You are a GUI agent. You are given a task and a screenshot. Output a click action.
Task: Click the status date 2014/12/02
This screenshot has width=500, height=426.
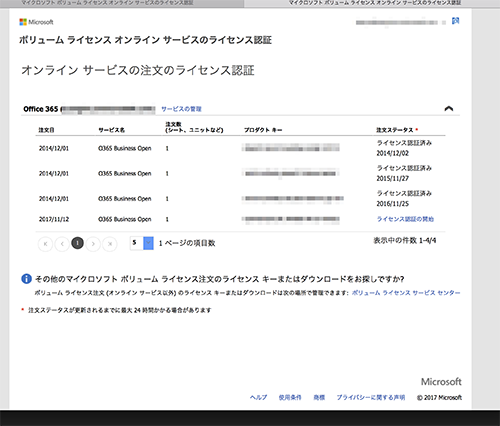pyautogui.click(x=393, y=153)
